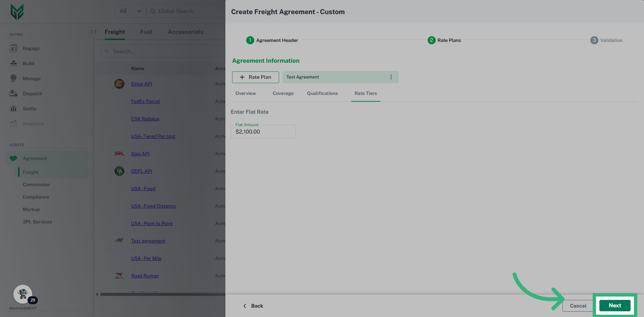
Task: Open the Test Agreement three-dot menu
Action: coord(391,77)
